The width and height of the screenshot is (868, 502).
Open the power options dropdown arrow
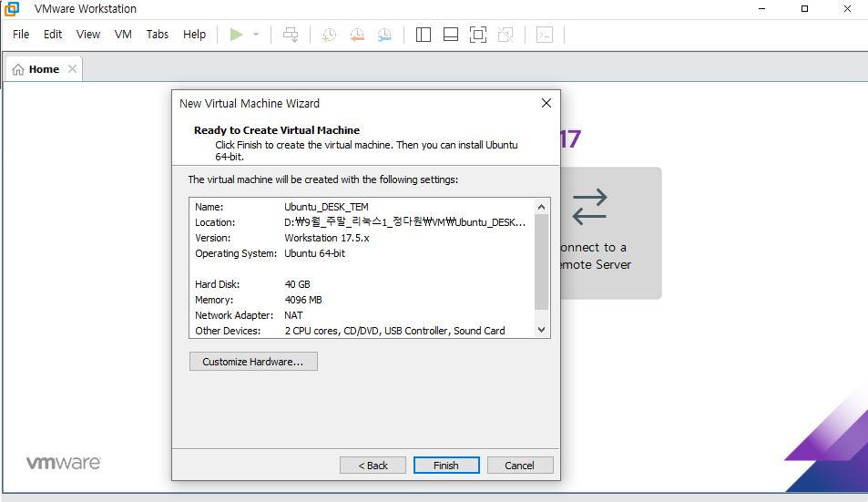(256, 35)
